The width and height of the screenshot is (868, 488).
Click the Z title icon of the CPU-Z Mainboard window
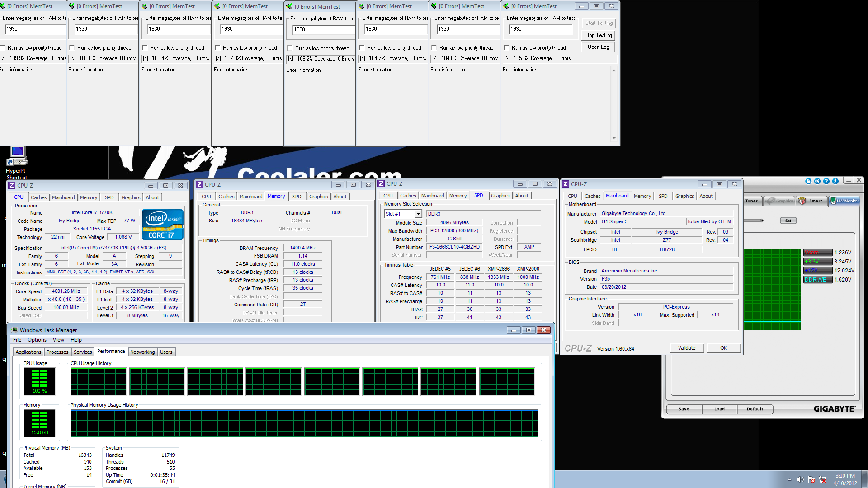[566, 184]
